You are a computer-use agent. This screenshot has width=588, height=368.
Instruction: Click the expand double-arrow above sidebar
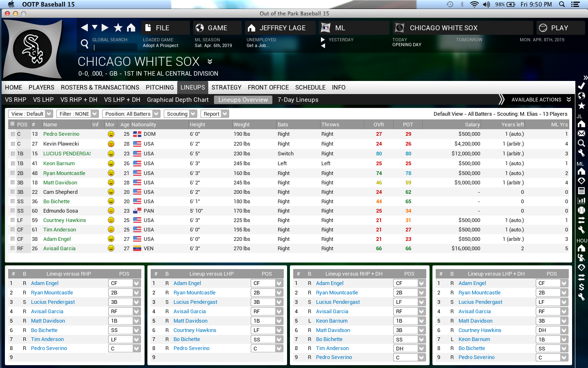(x=585, y=77)
